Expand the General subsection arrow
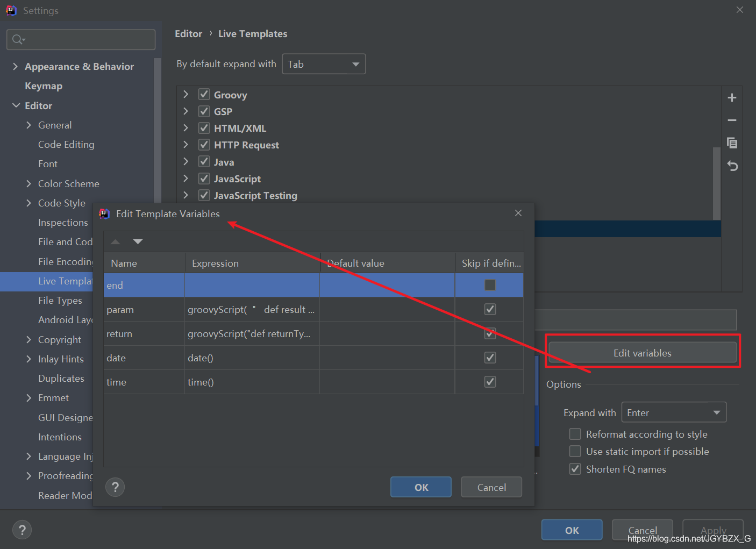The image size is (756, 549). point(28,125)
